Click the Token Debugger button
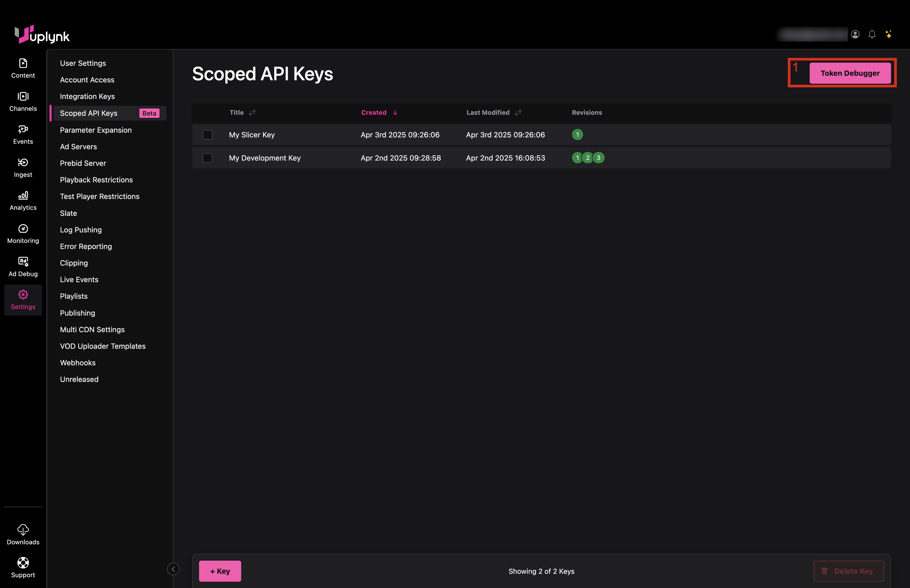This screenshot has width=910, height=588. 850,73
